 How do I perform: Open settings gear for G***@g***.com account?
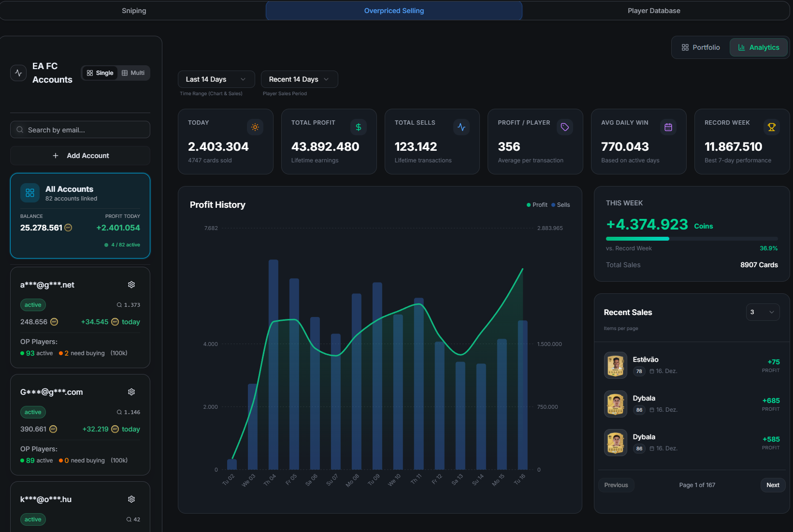click(131, 392)
